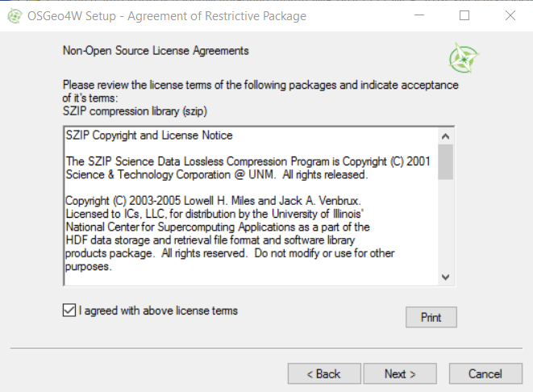Viewport: 533px width, 392px height.
Task: Click the "SZIP Copyright and License Notice" line
Action: pos(149,136)
